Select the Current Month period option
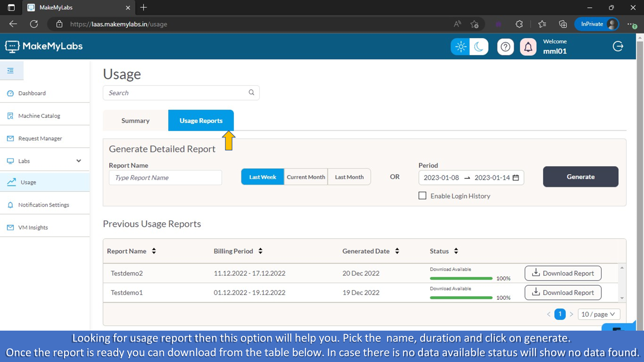The width and height of the screenshot is (644, 362). pyautogui.click(x=305, y=177)
